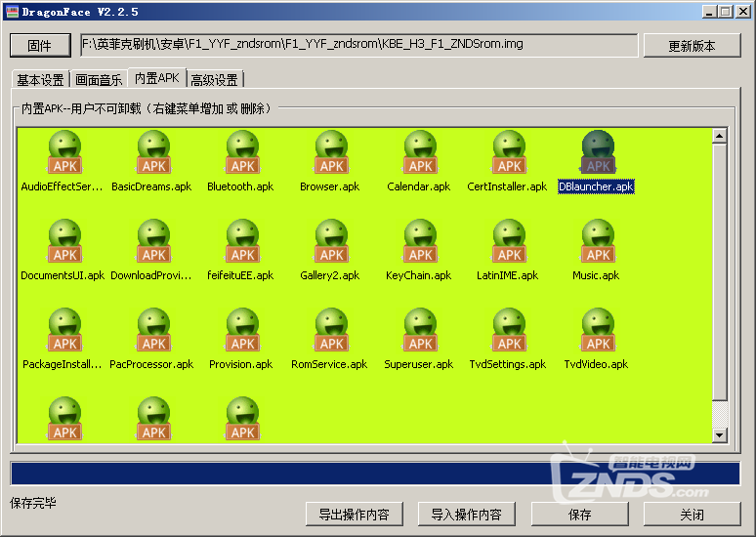Click the Provision.apk file name label
The height and width of the screenshot is (537, 756).
coord(240,364)
